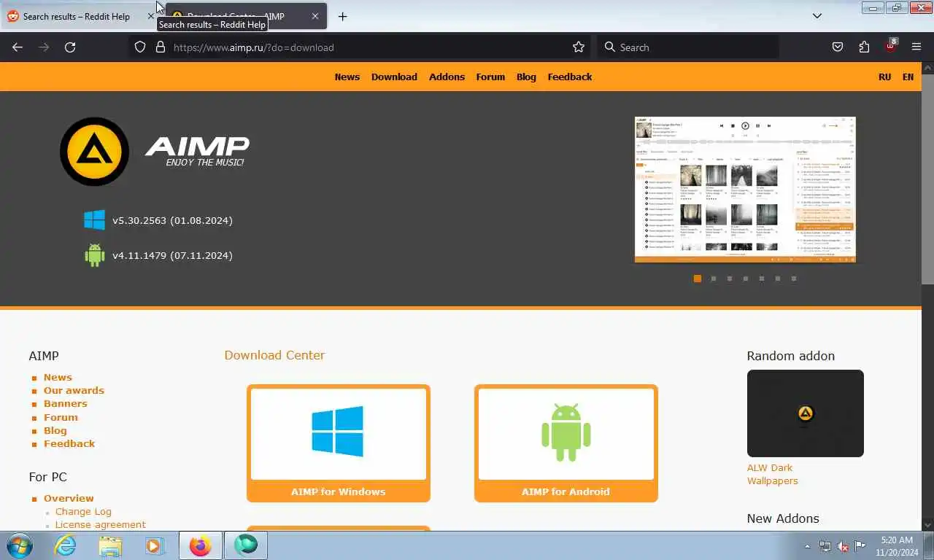This screenshot has height=560, width=934.
Task: Open the Extensions puzzle icon
Action: 864,47
